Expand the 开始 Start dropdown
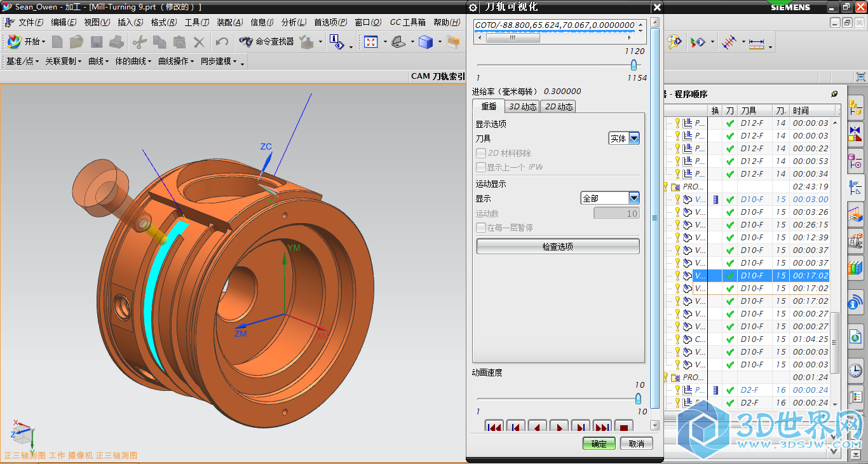 (x=27, y=42)
